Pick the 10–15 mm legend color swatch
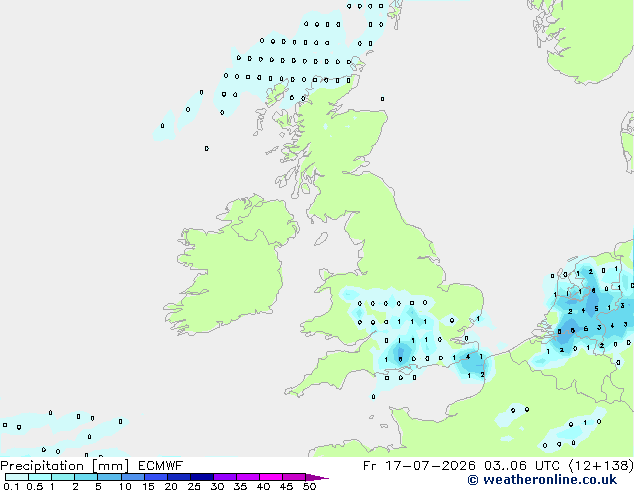The width and height of the screenshot is (634, 490). coord(133,477)
